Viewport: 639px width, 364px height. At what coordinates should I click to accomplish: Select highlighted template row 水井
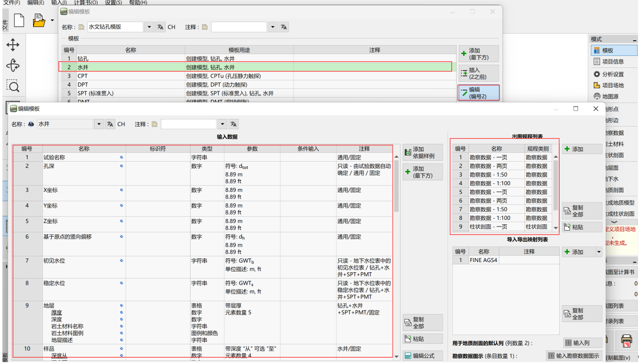coord(259,67)
